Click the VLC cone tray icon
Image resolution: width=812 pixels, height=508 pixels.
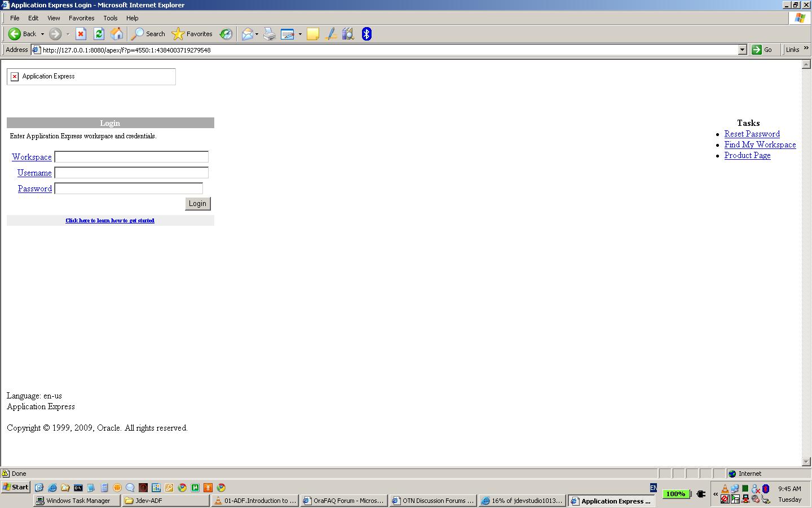point(725,489)
